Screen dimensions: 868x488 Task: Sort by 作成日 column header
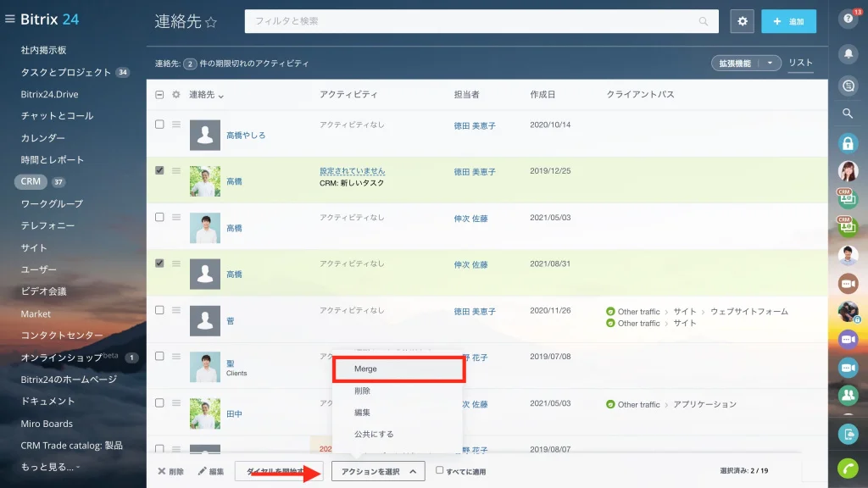542,95
